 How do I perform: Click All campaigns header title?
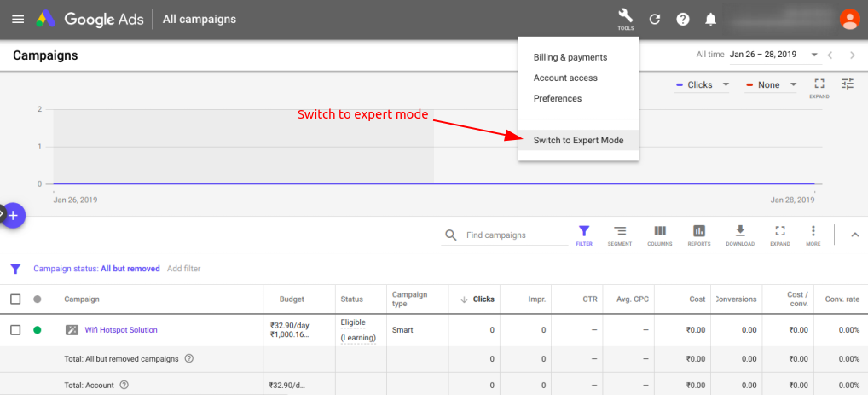pos(200,20)
